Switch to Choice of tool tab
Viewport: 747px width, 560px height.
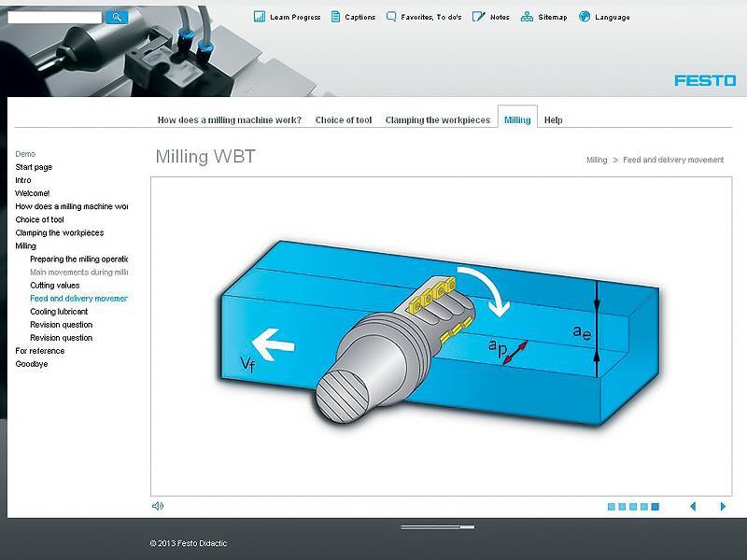tap(344, 120)
